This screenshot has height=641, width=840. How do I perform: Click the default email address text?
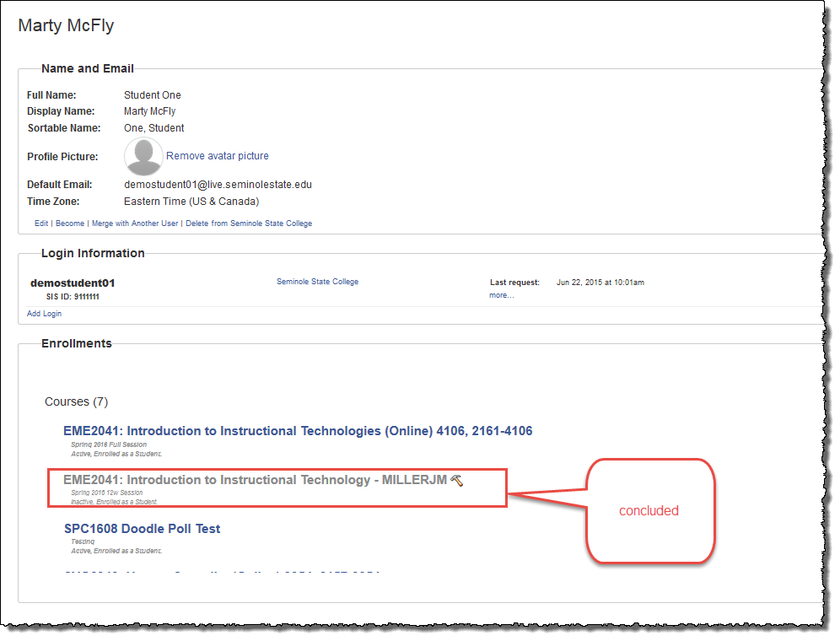218,185
